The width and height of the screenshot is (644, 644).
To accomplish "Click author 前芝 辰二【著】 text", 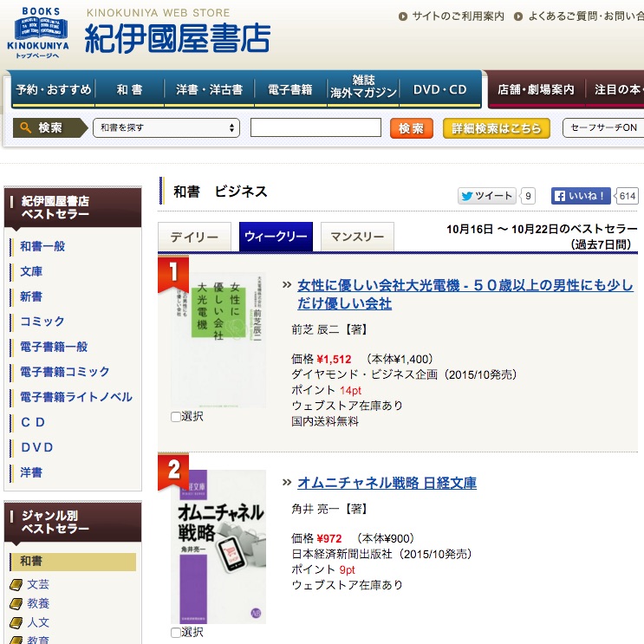I will 329,329.
